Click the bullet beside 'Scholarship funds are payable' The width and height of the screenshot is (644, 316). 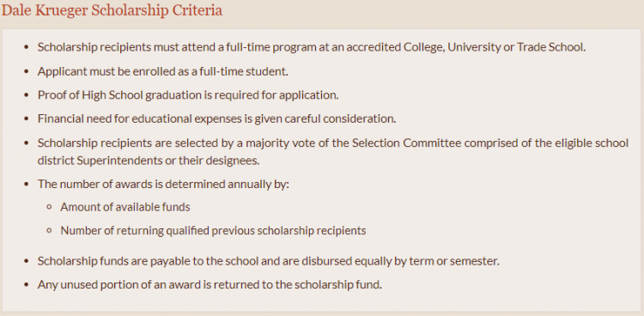[27, 261]
